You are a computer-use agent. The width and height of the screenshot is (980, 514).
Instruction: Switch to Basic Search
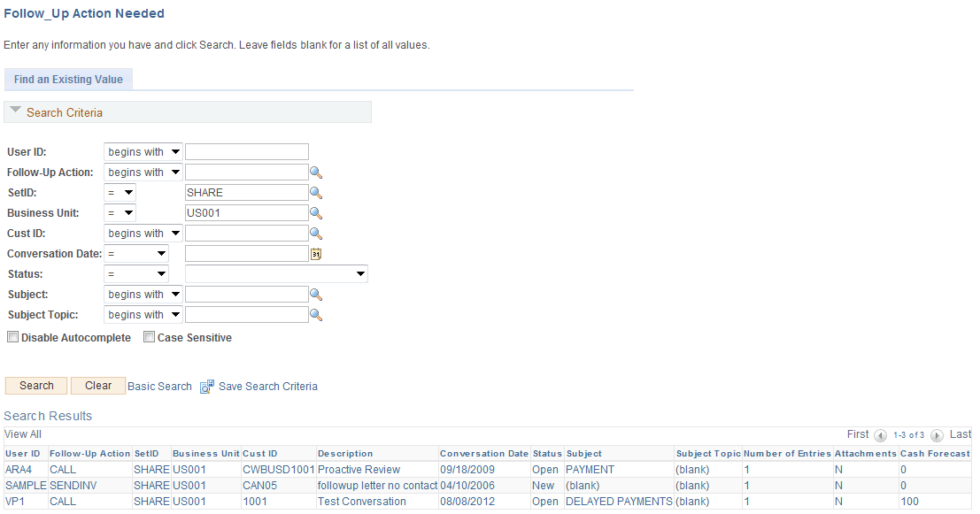tap(159, 386)
